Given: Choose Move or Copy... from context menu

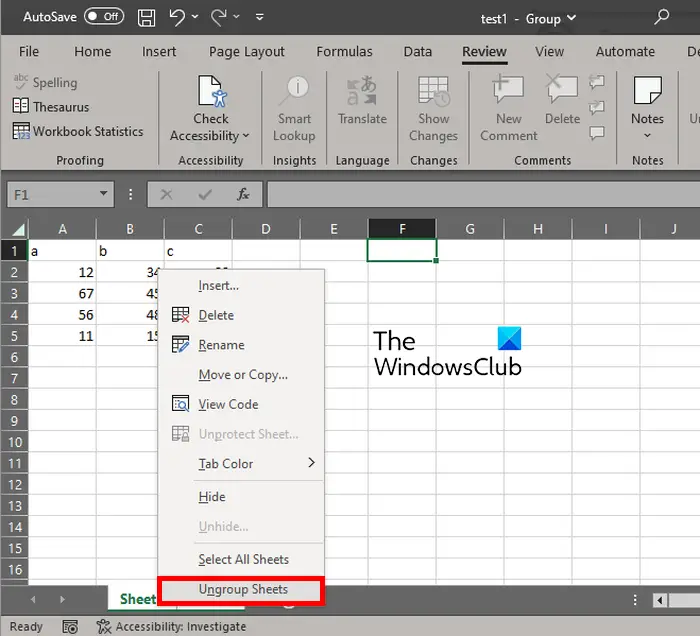Looking at the screenshot, I should click(x=241, y=374).
